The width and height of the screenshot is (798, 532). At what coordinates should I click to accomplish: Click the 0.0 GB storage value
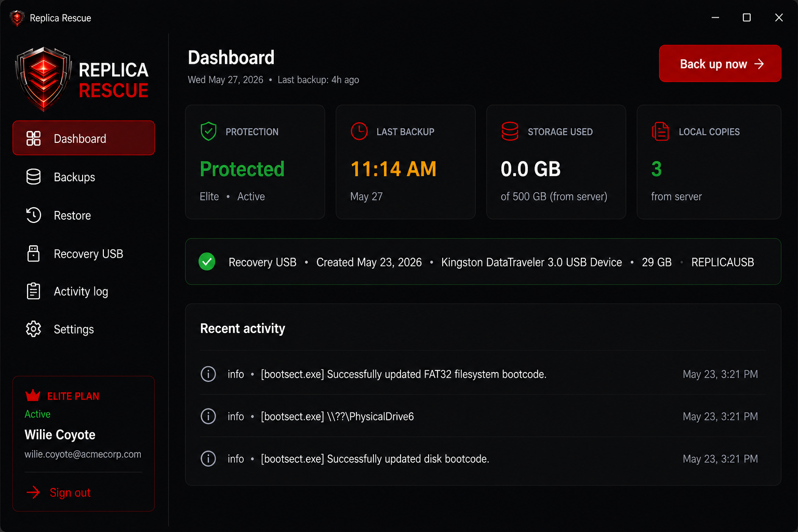[530, 169]
